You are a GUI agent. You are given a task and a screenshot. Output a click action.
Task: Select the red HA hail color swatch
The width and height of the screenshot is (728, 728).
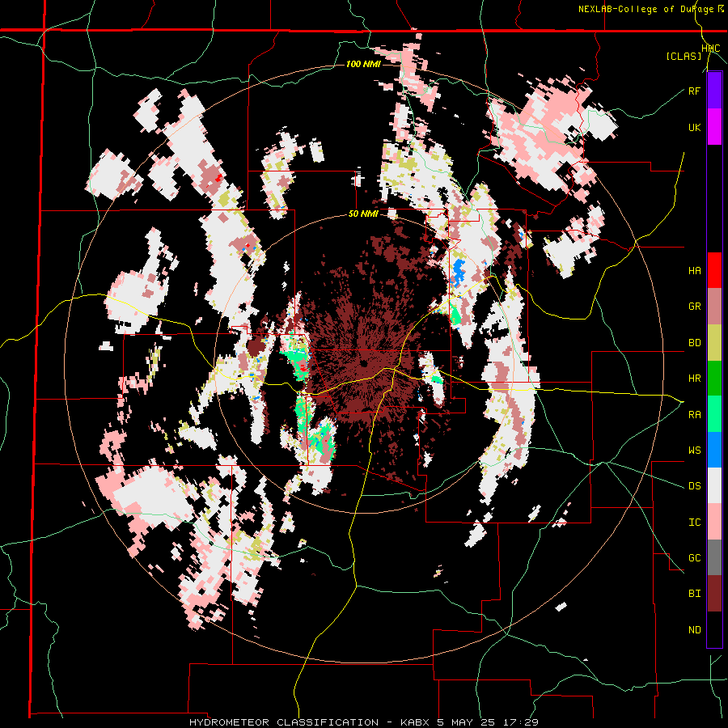pyautogui.click(x=714, y=270)
